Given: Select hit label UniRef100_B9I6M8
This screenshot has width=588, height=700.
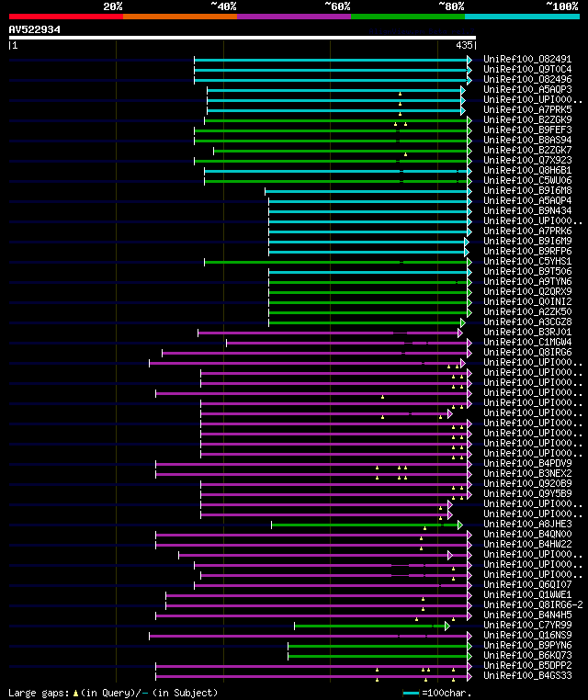Looking at the screenshot, I should point(527,190).
